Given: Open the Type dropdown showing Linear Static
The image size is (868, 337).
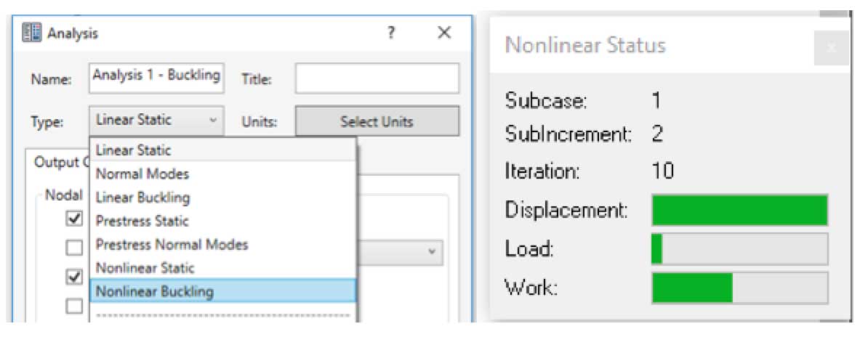Looking at the screenshot, I should click(156, 121).
